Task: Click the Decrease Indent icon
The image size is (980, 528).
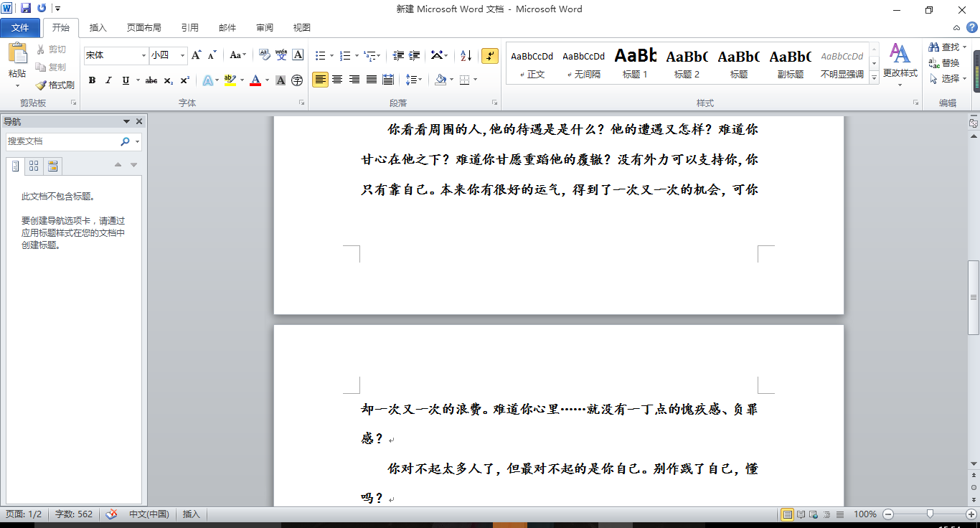Action: coord(398,55)
